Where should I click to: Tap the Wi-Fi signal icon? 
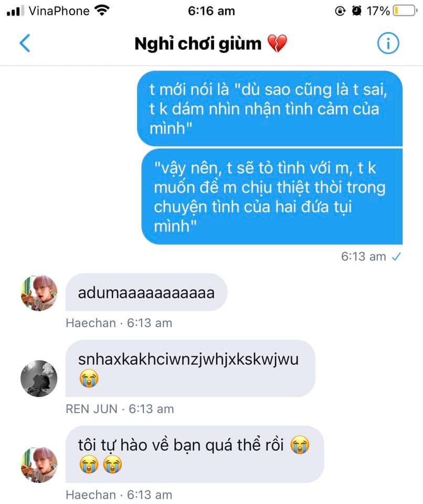(x=102, y=10)
